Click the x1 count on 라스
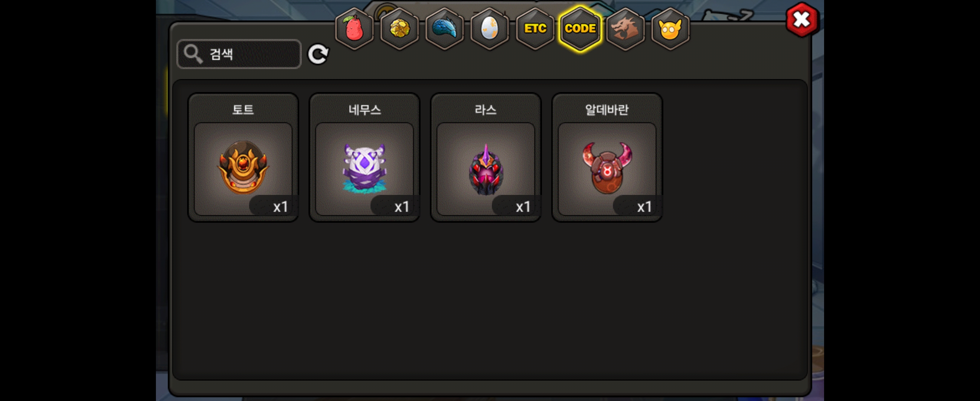Screen dimensions: 980x401 tap(523, 207)
